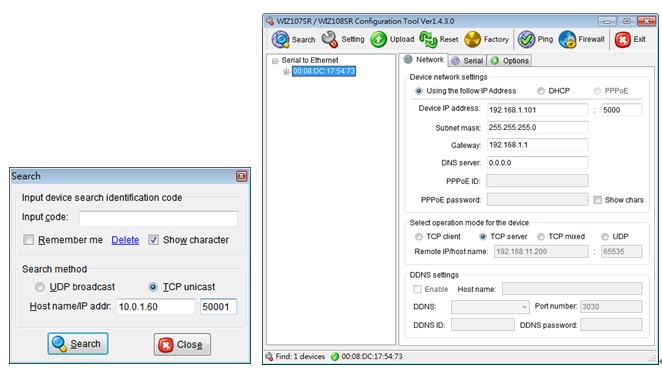Select Using the follow IP Address option
662x370 pixels.
pyautogui.click(x=418, y=91)
